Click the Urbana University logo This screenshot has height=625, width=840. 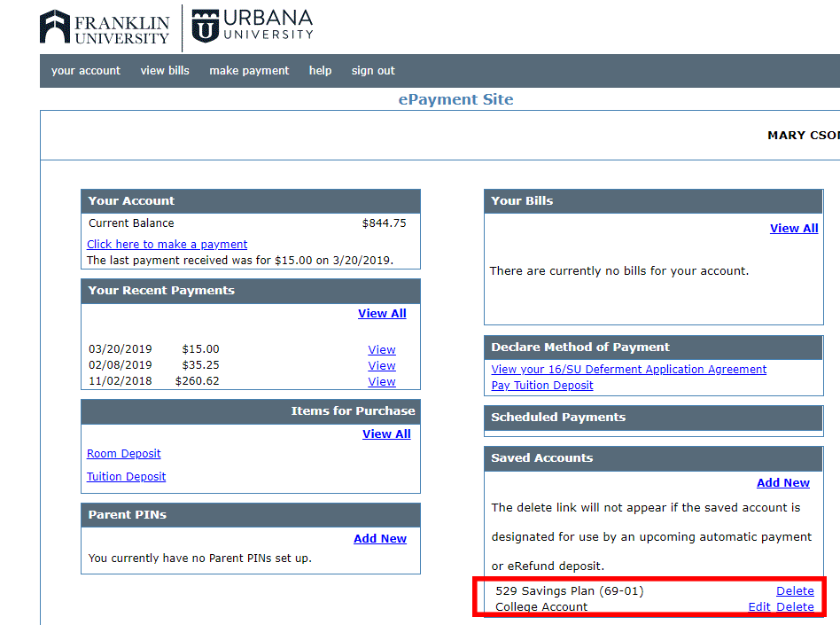click(x=253, y=25)
